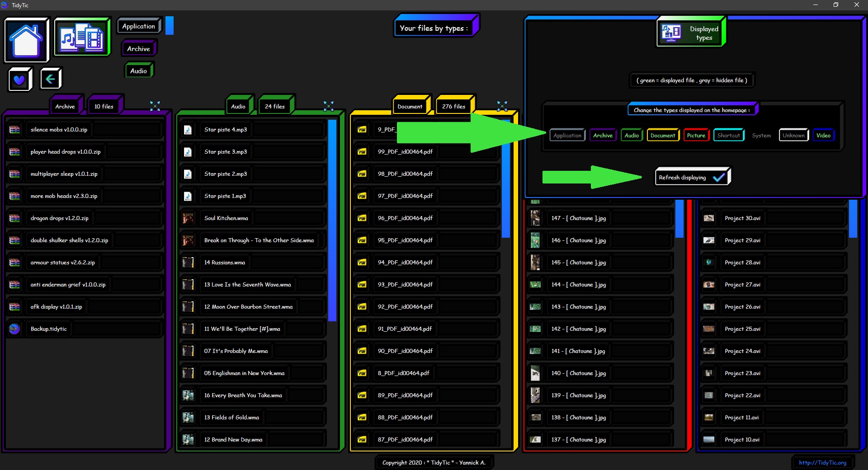868x470 pixels.
Task: Toggle Picture type display on homepage
Action: [696, 136]
